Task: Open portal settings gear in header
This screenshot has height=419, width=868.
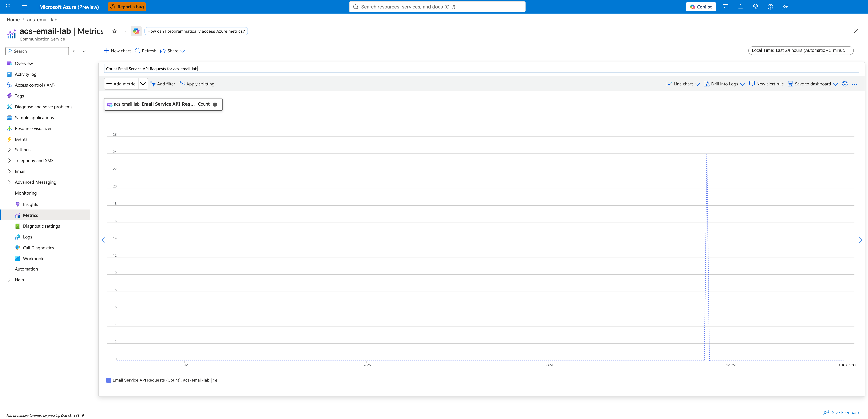Action: point(755,7)
